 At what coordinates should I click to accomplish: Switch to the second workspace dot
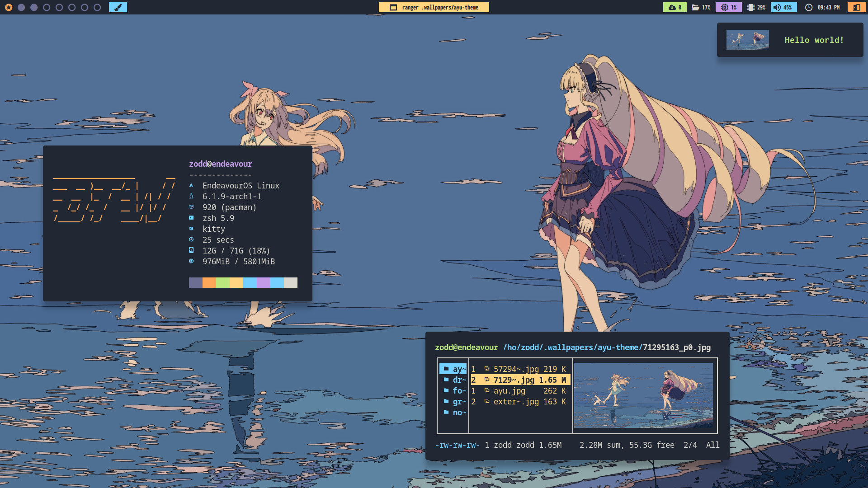21,7
